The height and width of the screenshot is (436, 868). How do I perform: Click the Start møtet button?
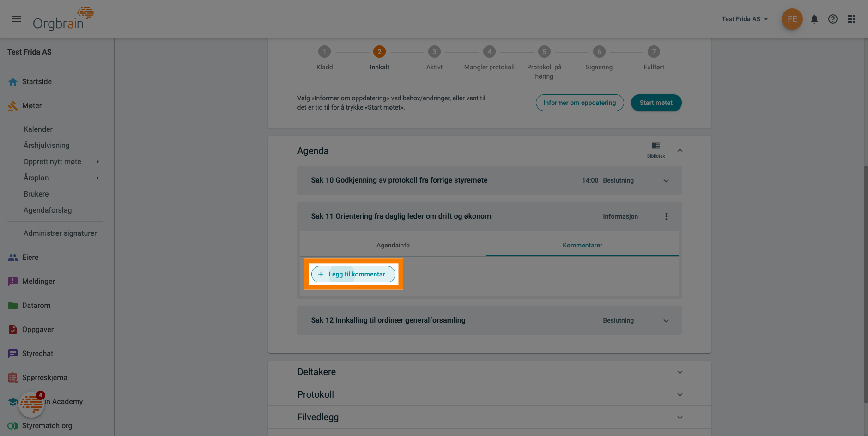click(x=656, y=103)
